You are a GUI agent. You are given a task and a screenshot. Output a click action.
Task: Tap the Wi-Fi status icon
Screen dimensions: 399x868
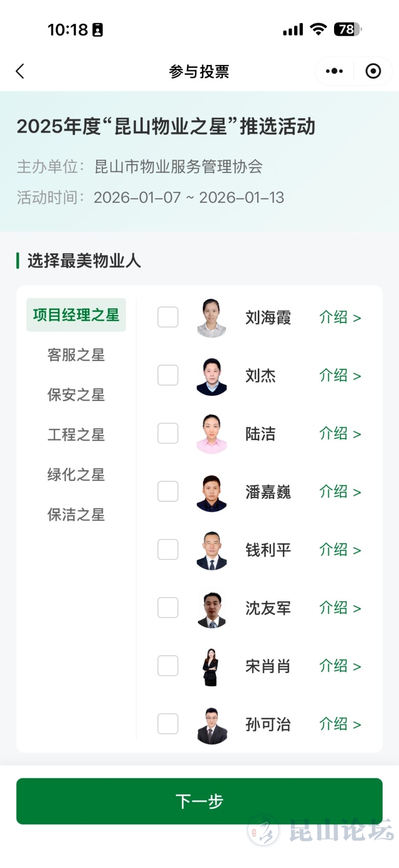(318, 30)
